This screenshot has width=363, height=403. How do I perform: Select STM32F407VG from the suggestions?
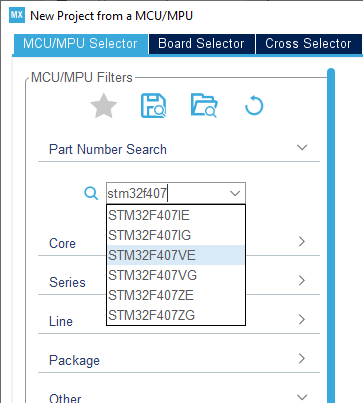[x=176, y=275]
